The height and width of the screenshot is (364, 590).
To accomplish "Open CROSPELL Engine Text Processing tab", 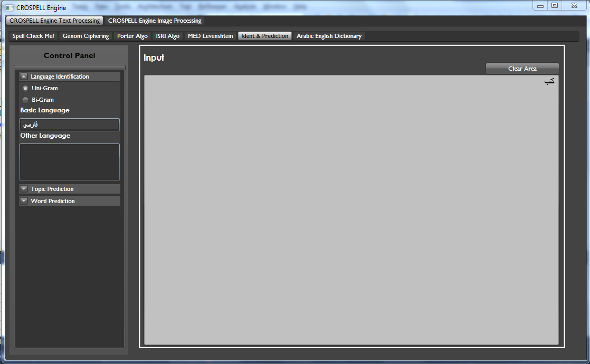I will click(x=54, y=21).
